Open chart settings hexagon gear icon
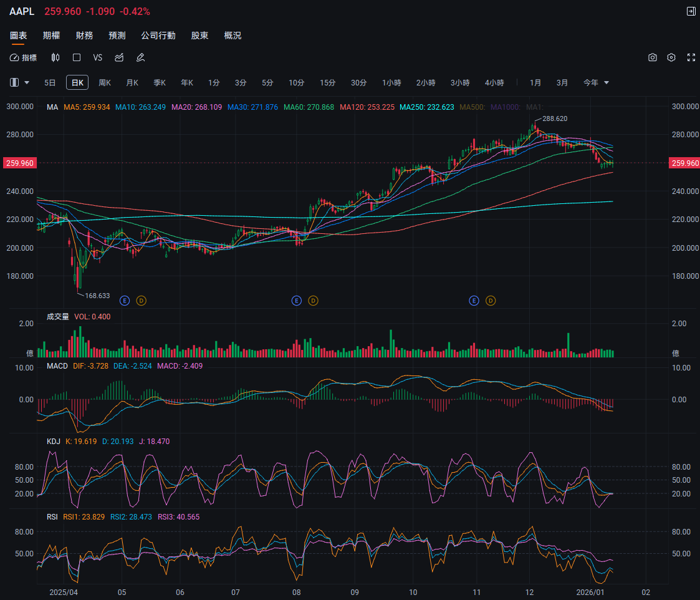Viewport: 700px width, 600px height. pos(671,57)
